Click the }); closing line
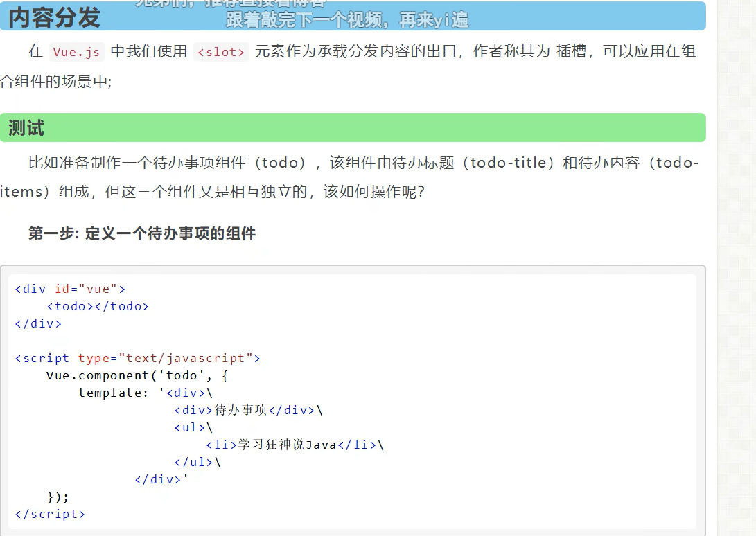This screenshot has height=536, width=756. 58,497
